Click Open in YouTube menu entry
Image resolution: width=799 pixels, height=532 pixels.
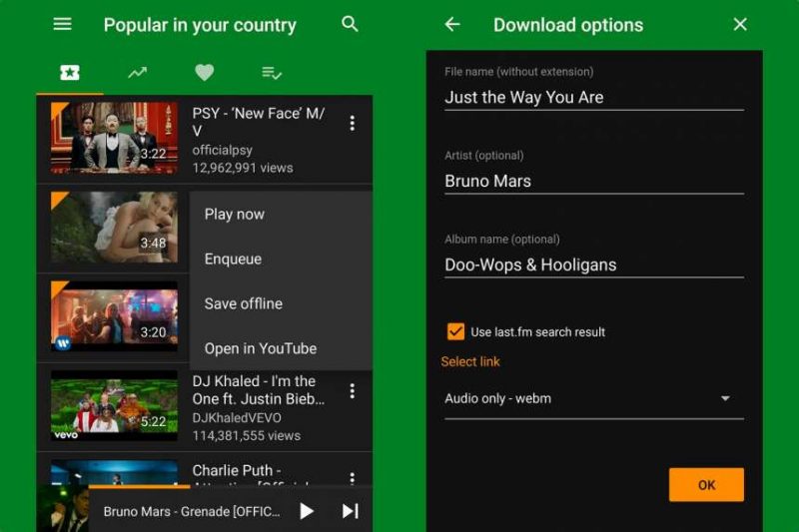tap(261, 348)
